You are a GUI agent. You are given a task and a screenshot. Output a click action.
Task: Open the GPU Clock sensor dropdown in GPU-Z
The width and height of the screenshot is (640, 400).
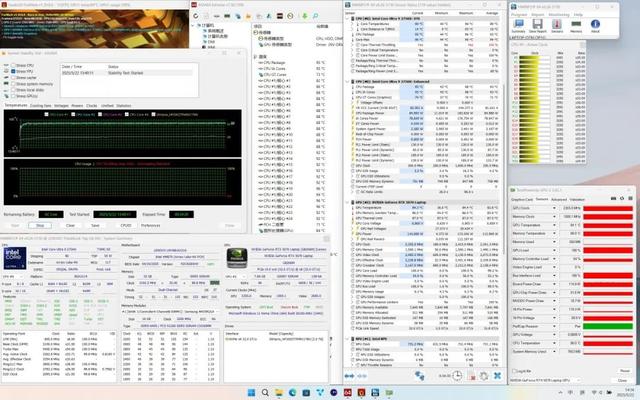pos(554,208)
